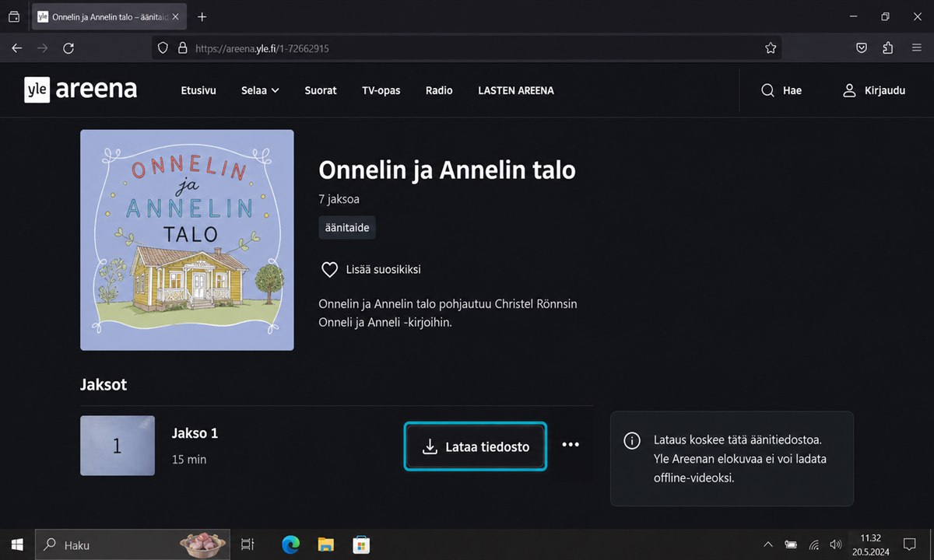This screenshot has width=934, height=560.
Task: Reload the current page
Action: pyautogui.click(x=68, y=48)
